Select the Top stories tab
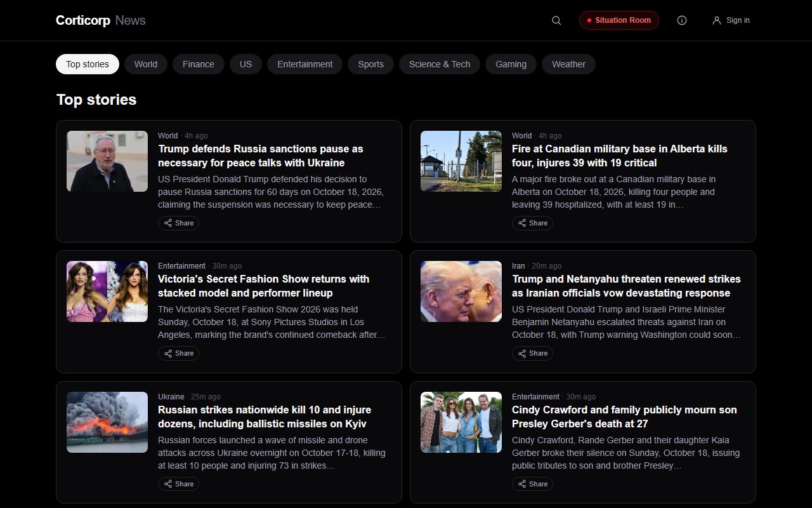Viewport: 812px width, 508px height. pos(88,64)
